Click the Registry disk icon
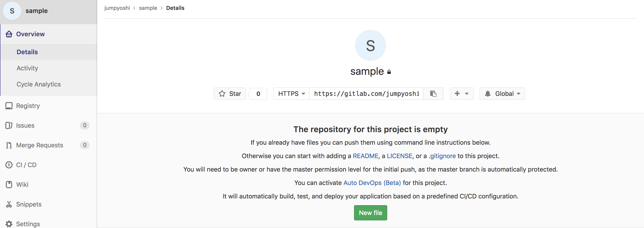 click(9, 106)
